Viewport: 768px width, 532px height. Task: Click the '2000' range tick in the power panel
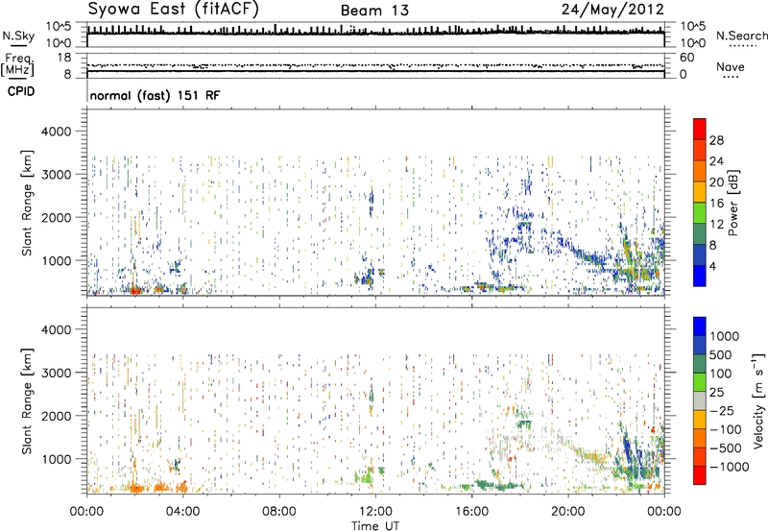(56, 217)
